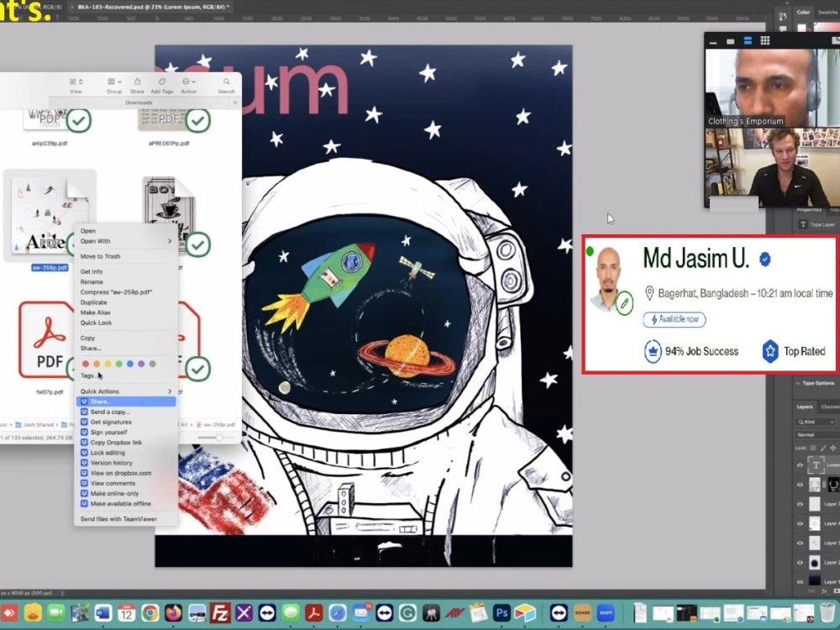The height and width of the screenshot is (630, 840).
Task: Hide Layer 4 using its eye icon
Action: 801,523
